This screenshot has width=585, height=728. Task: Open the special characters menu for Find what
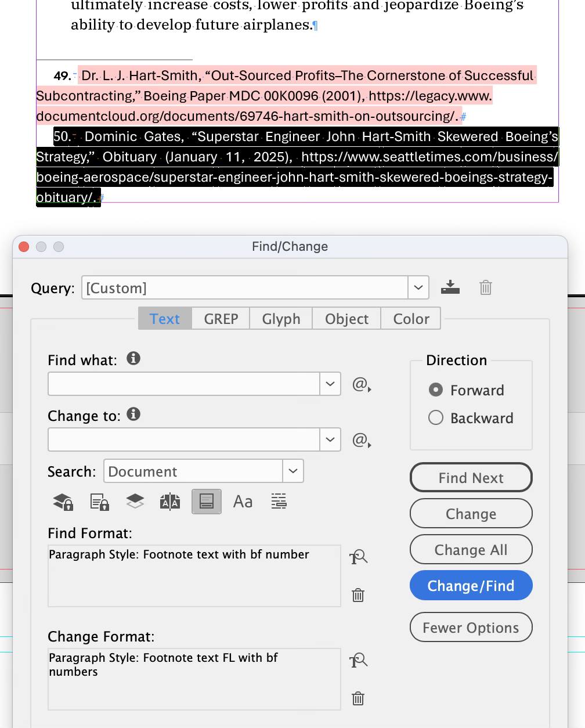pos(362,384)
